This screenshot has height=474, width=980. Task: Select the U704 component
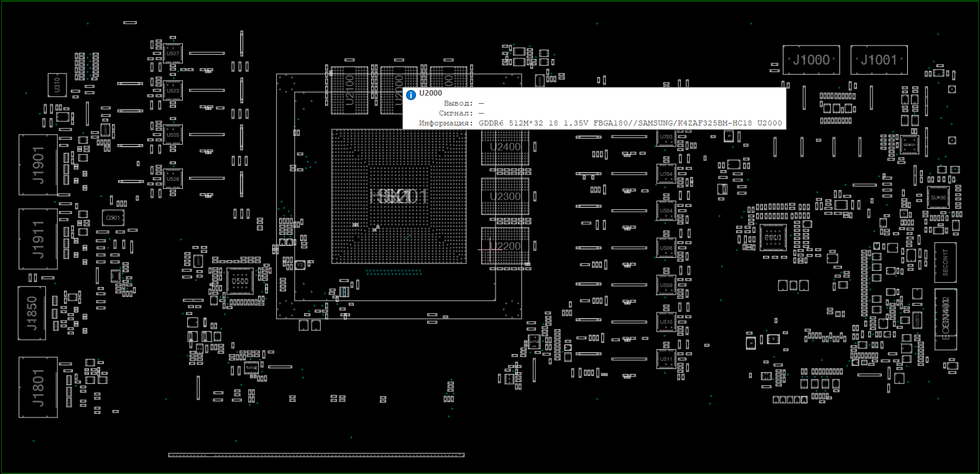(x=666, y=174)
